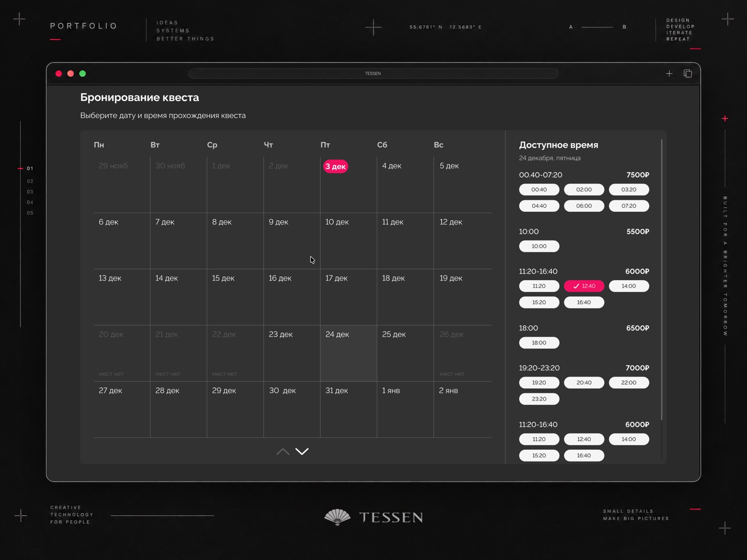Select the 22:00 time slot
This screenshot has width=747, height=560.
(629, 383)
